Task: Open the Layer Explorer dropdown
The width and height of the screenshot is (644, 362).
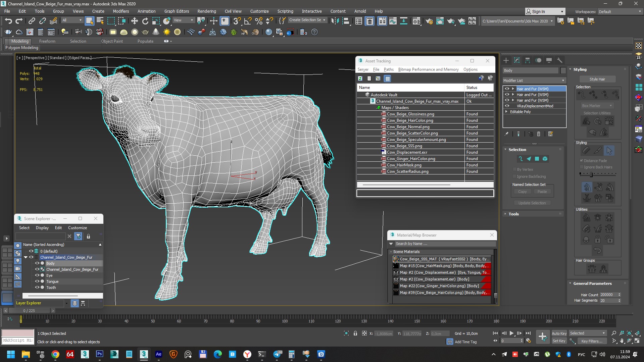Action: (x=67, y=303)
